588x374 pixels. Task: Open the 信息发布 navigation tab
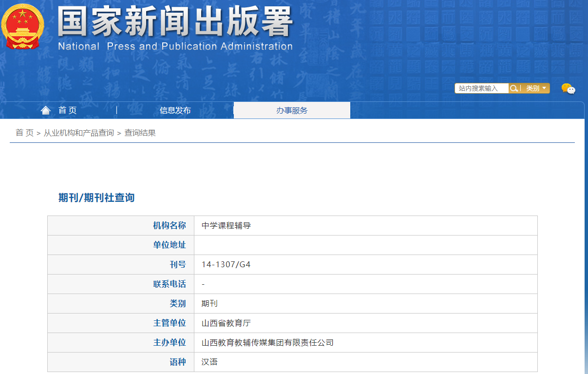pos(175,110)
